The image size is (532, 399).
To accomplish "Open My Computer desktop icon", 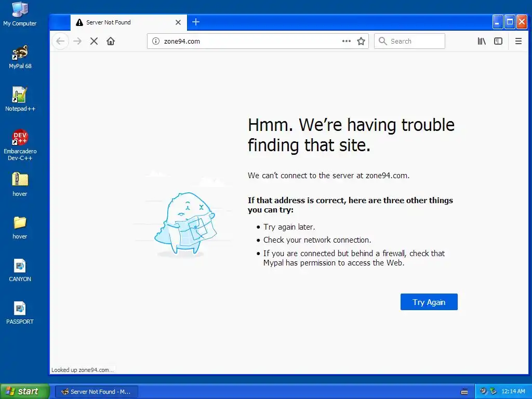I will click(20, 14).
